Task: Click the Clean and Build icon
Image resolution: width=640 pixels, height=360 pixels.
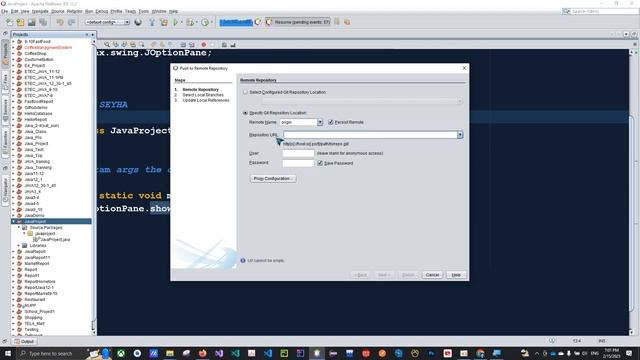Action: click(164, 22)
